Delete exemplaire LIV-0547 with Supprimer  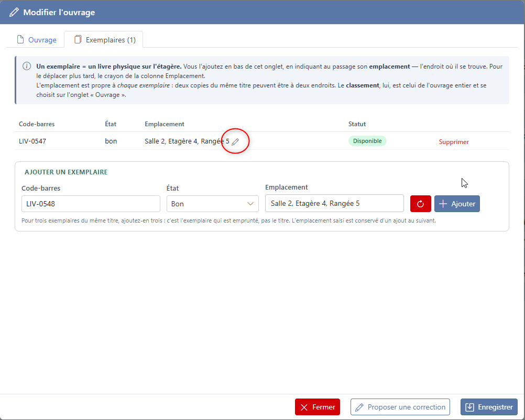(454, 142)
